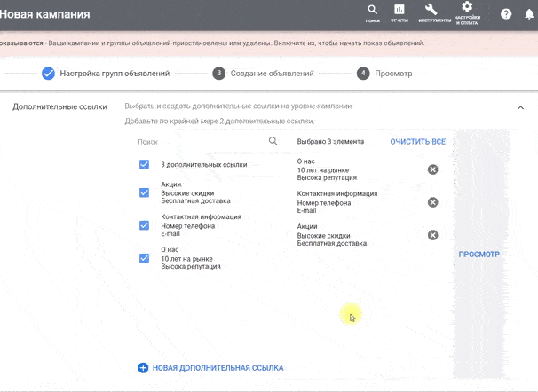Click magnifier icon in sitelink search
The height and width of the screenshot is (392, 538).
[273, 141]
